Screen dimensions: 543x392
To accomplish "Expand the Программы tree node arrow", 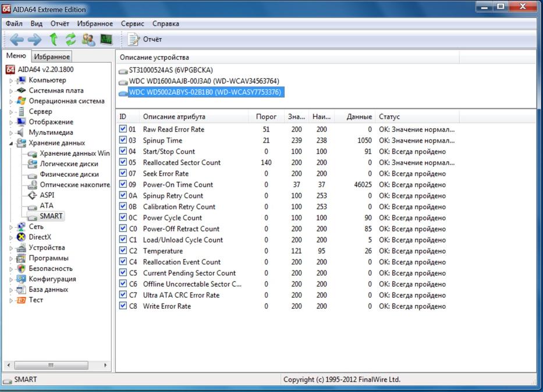I will click(11, 258).
